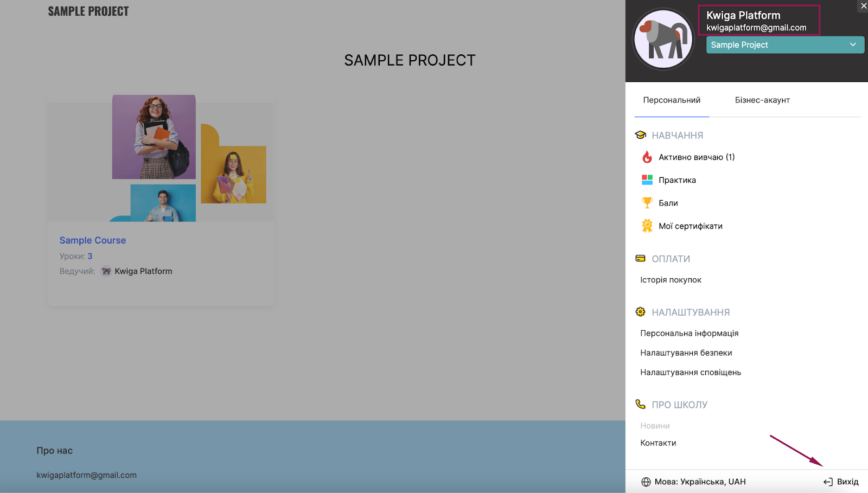The height and width of the screenshot is (493, 868).
Task: Click the НАВЧАННЯ section heading
Action: point(677,136)
